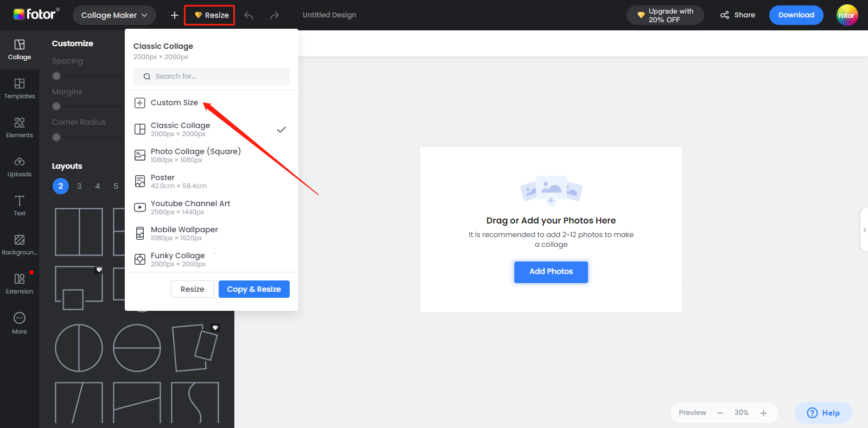Click the Spacing slider handle
The height and width of the screenshot is (428, 868).
pos(56,76)
